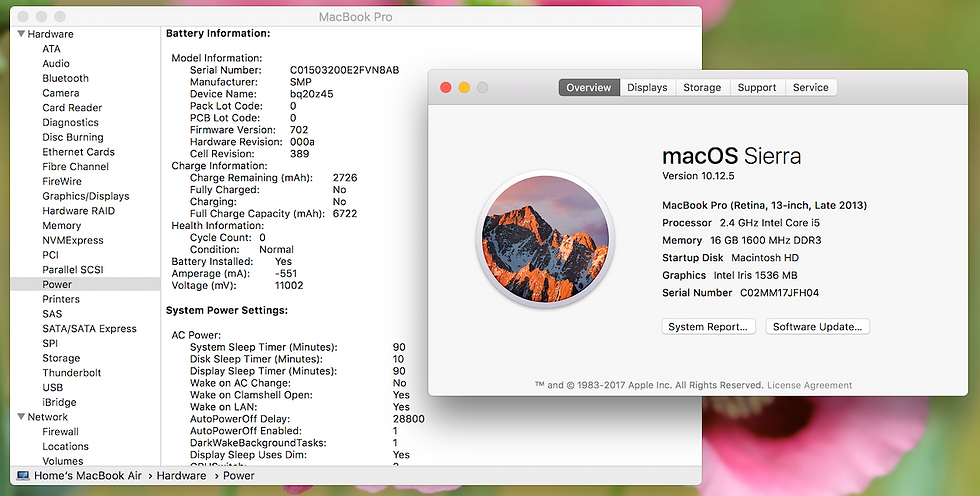
Task: Click the computer icon in path bar
Action: (23, 475)
